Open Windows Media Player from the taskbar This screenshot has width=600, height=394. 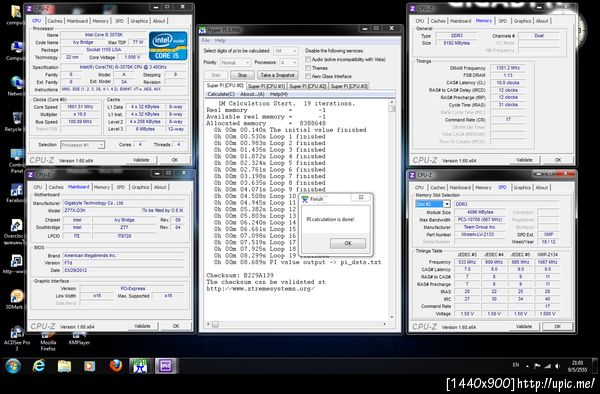(x=90, y=366)
